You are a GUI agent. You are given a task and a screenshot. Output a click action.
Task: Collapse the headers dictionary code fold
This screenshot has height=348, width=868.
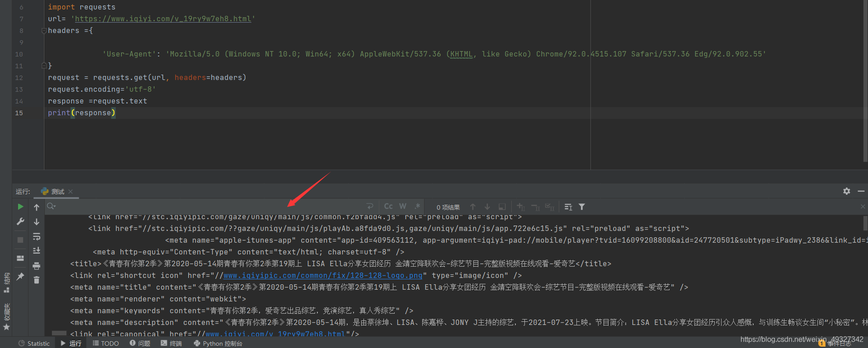[44, 31]
